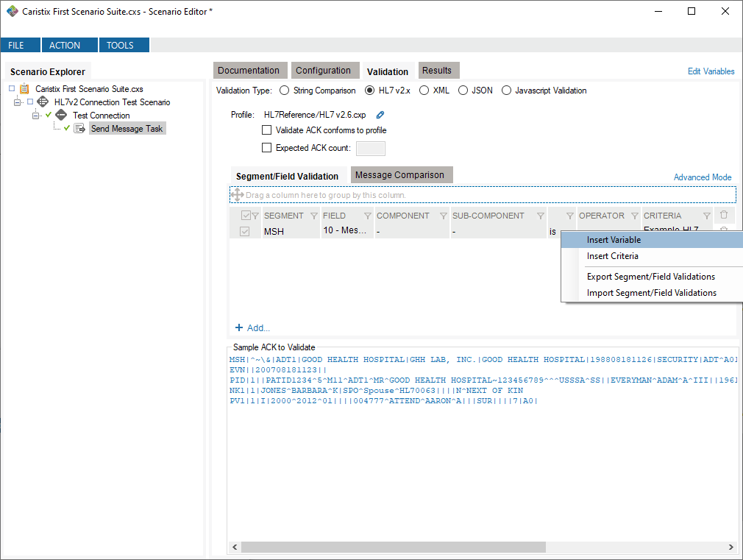Screen dimensions: 743x560
Task: Select the Send Message Task icon
Action: click(78, 127)
